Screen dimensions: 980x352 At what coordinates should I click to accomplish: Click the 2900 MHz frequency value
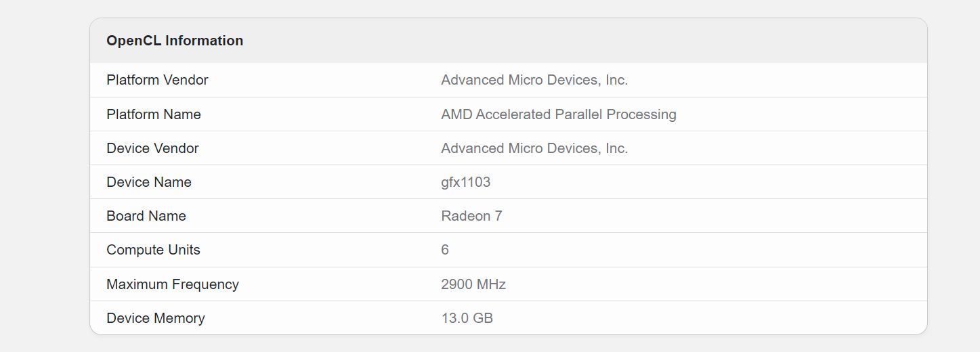[473, 284]
